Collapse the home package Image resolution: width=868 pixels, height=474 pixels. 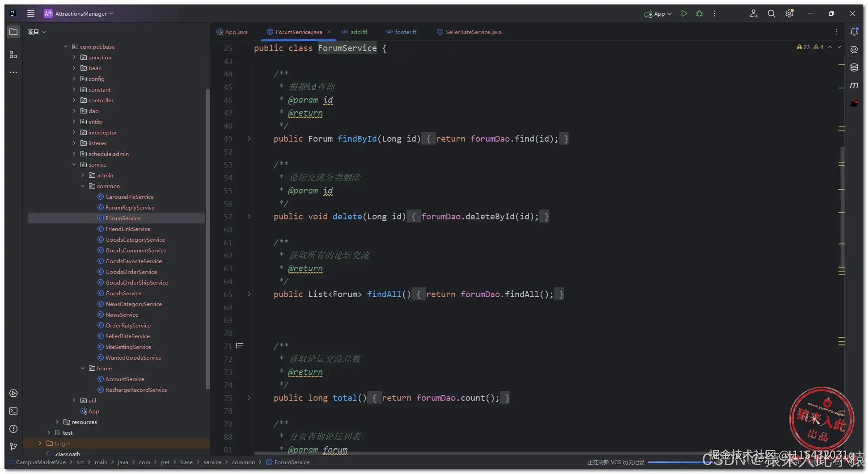click(83, 368)
